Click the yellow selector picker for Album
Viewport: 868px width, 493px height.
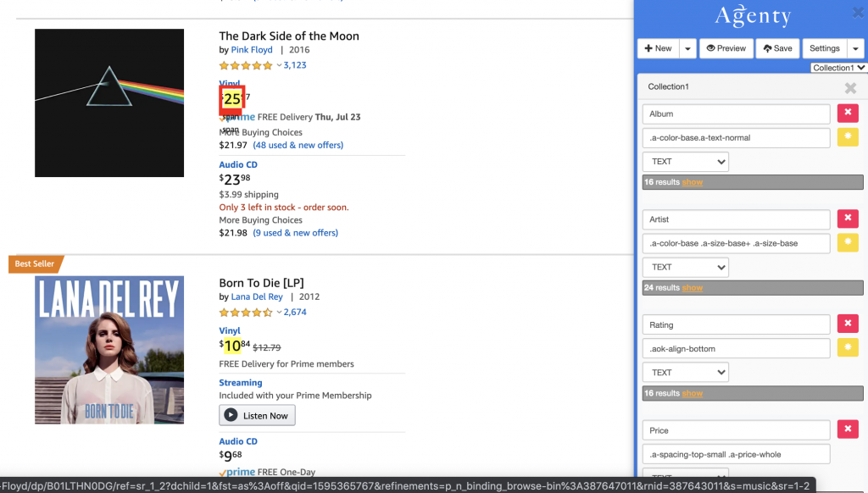848,137
